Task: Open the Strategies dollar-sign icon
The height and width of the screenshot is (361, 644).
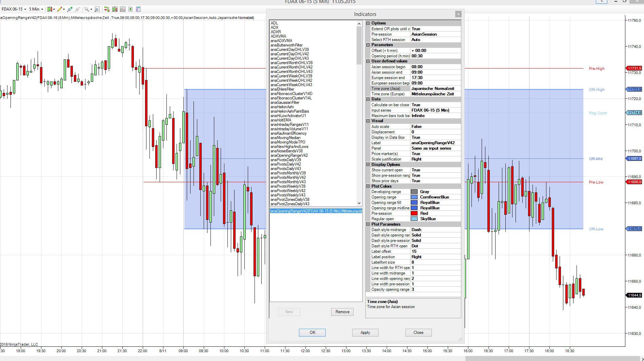Action: coord(130,9)
